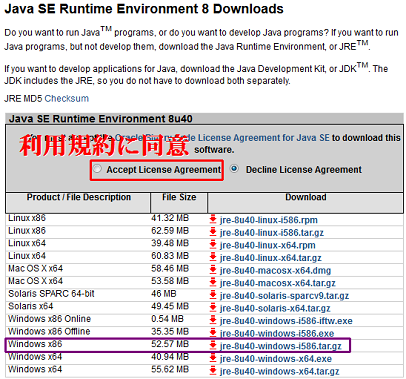Click download arrow icon for windows-i586.tar.gz
Screen dimensions: 406x379
point(213,345)
